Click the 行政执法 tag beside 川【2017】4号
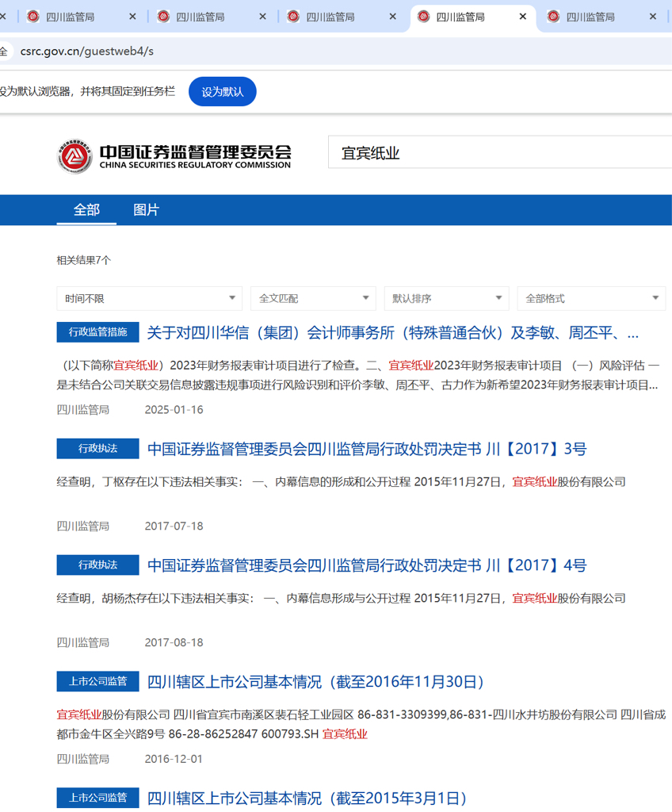The height and width of the screenshot is (812, 672). point(97,565)
